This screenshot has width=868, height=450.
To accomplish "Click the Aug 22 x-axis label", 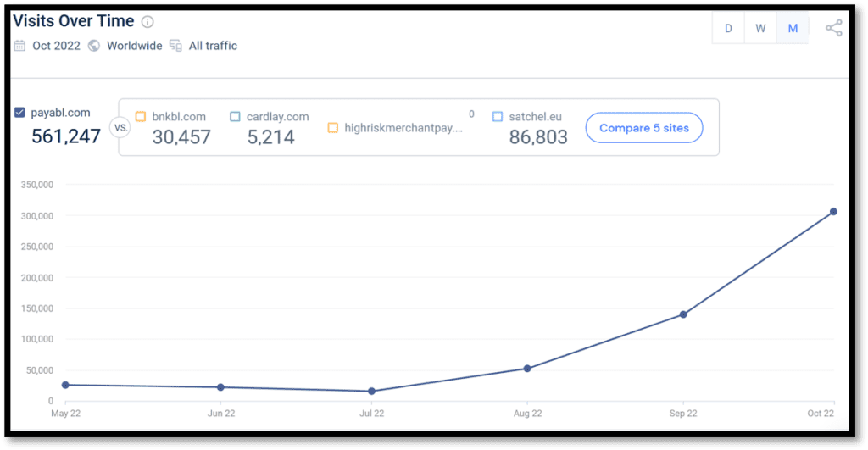I will [x=527, y=414].
